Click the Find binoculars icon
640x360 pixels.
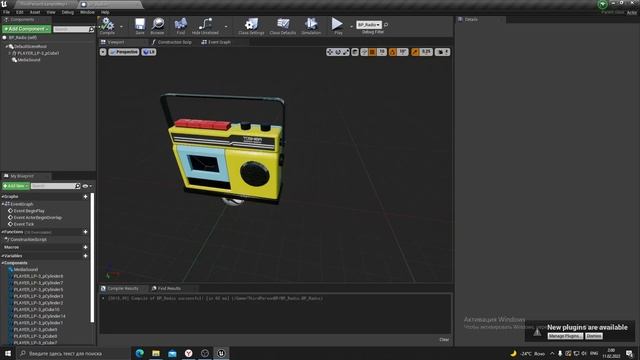[181, 24]
